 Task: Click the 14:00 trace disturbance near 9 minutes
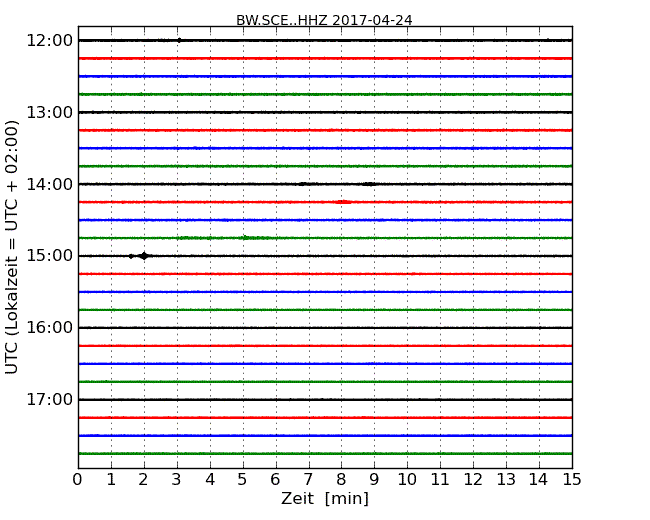point(369,184)
